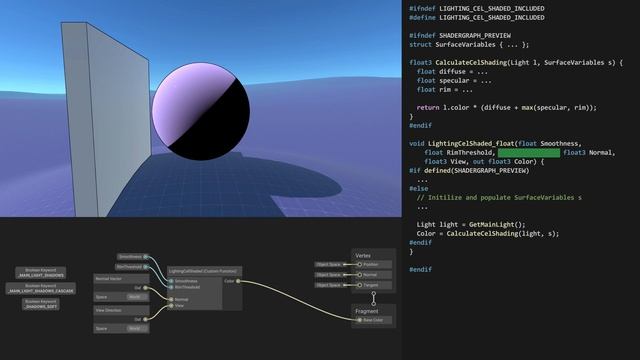The height and width of the screenshot is (360, 640).
Task: Click the Vertex Tangent input port
Action: pos(360,285)
